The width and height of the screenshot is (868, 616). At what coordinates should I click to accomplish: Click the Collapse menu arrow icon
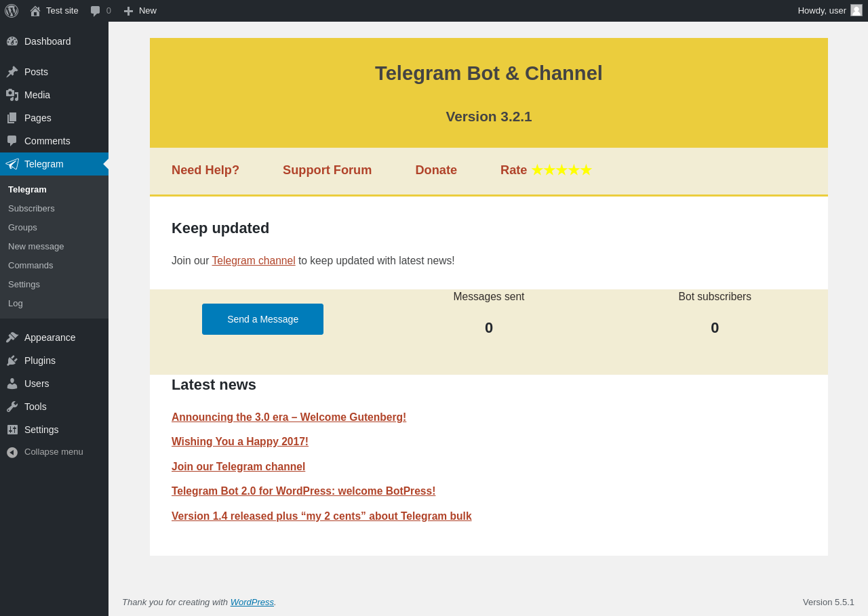12,452
